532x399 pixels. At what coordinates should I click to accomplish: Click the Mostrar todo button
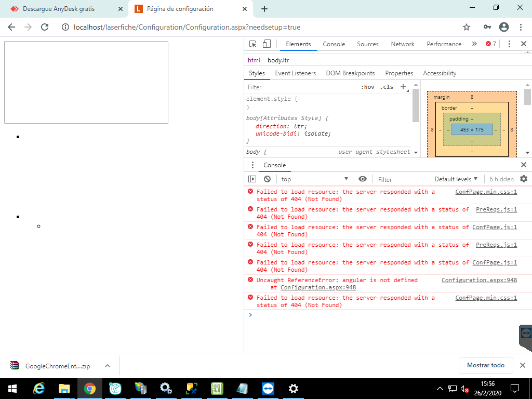(486, 365)
